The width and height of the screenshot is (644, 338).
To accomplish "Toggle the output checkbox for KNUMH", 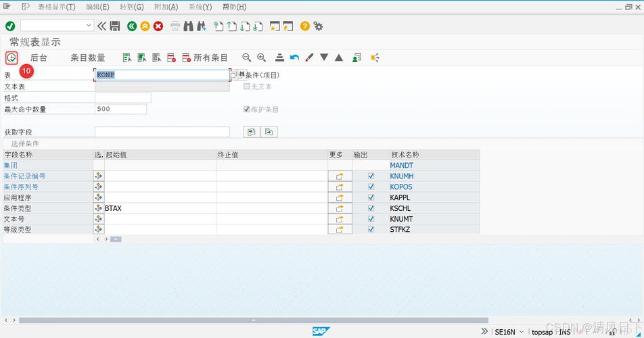I will tap(371, 176).
